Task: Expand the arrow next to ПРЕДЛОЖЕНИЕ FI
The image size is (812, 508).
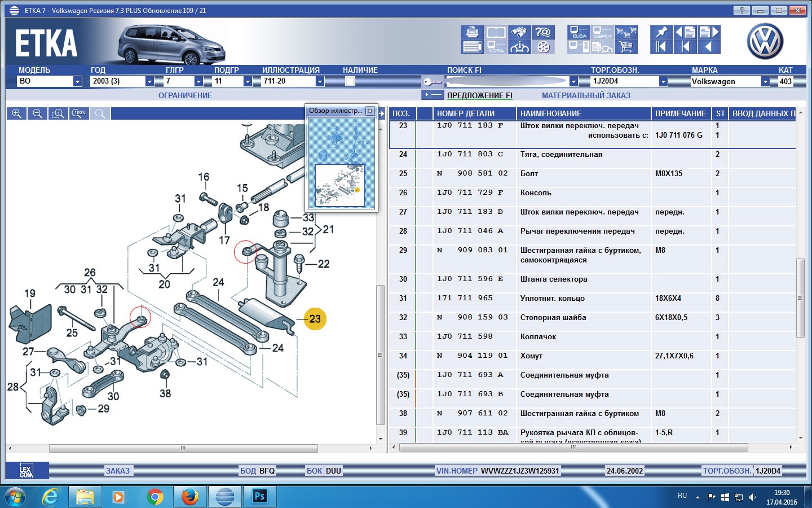Action: click(433, 95)
